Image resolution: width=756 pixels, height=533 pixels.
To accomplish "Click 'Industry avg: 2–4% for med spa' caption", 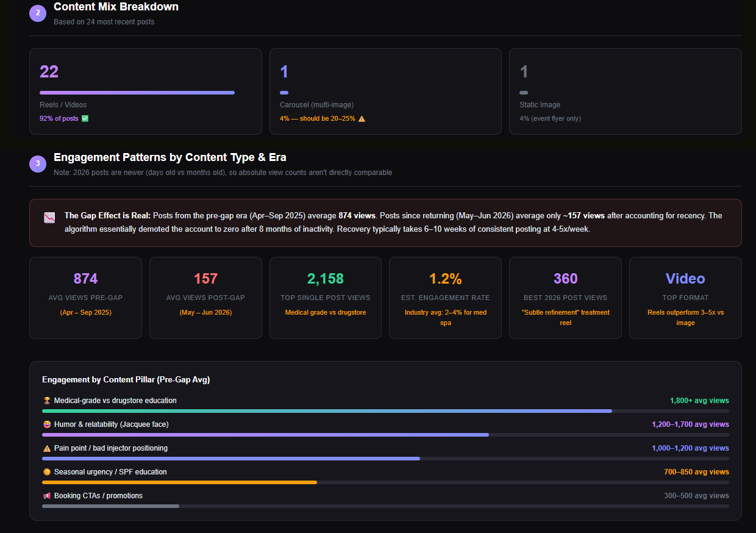I will [446, 318].
